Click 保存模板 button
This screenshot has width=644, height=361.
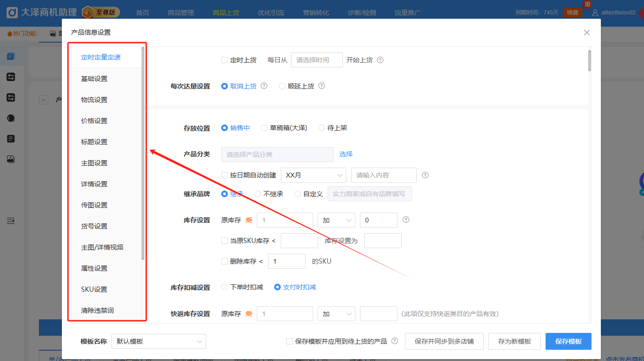[569, 341]
